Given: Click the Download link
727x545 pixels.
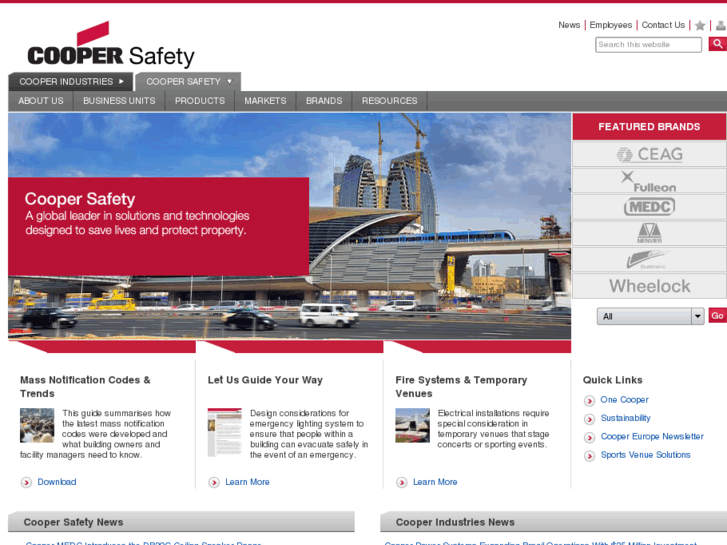Looking at the screenshot, I should pos(57,482).
